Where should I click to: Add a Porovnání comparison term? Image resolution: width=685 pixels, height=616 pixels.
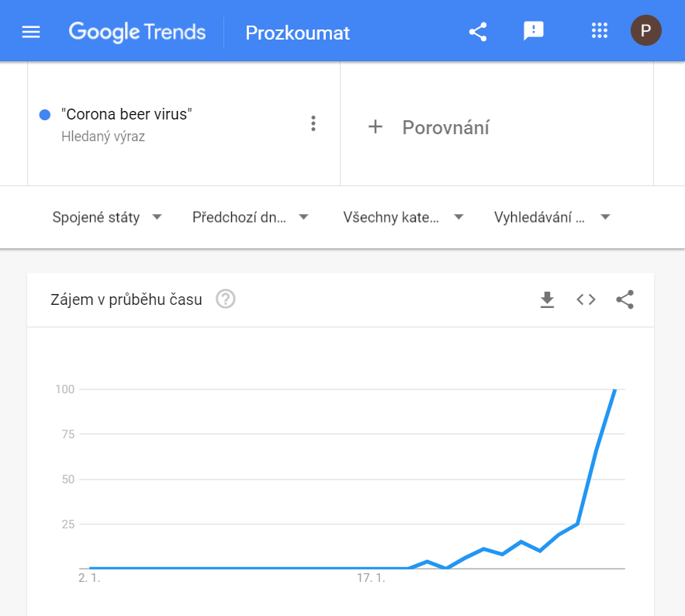pyautogui.click(x=428, y=127)
